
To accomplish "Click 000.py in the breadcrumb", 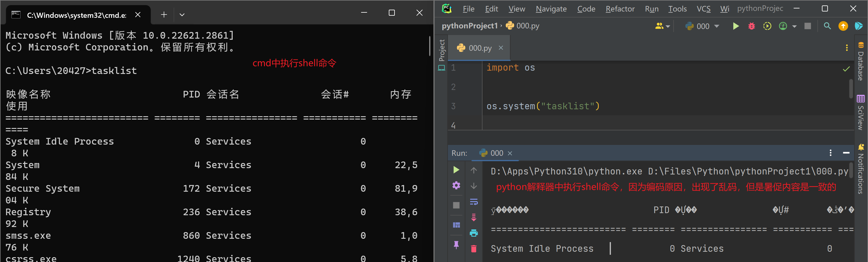I will [x=523, y=26].
